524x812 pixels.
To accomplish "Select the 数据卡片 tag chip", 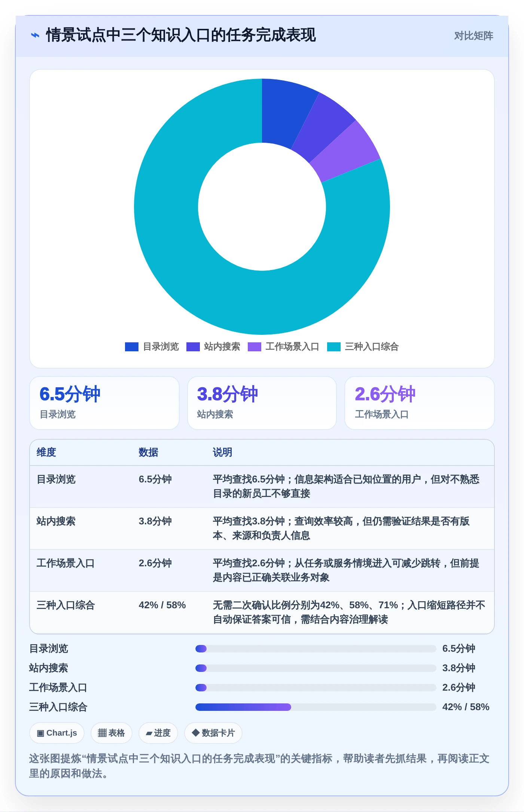I will click(x=213, y=733).
